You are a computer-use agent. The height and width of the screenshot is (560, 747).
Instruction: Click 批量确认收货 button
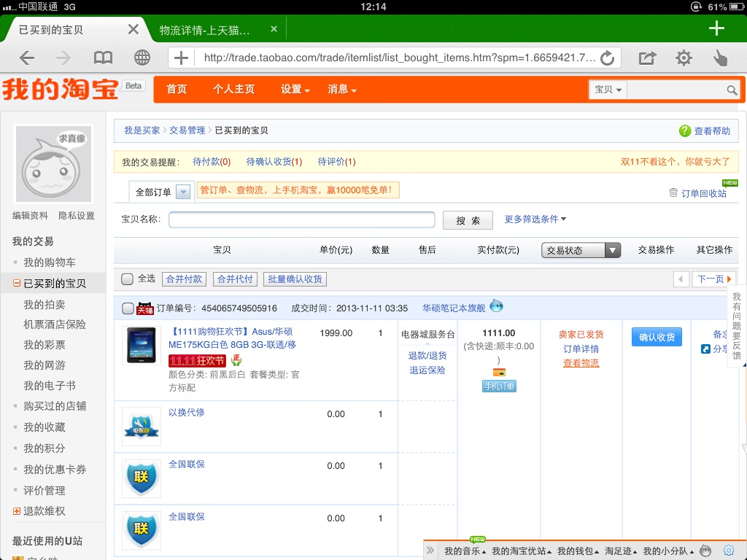(295, 279)
